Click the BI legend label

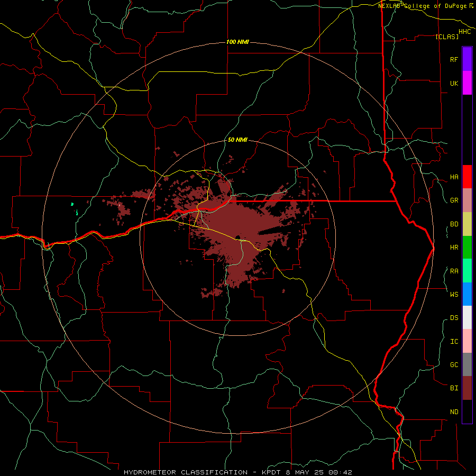[x=454, y=388]
